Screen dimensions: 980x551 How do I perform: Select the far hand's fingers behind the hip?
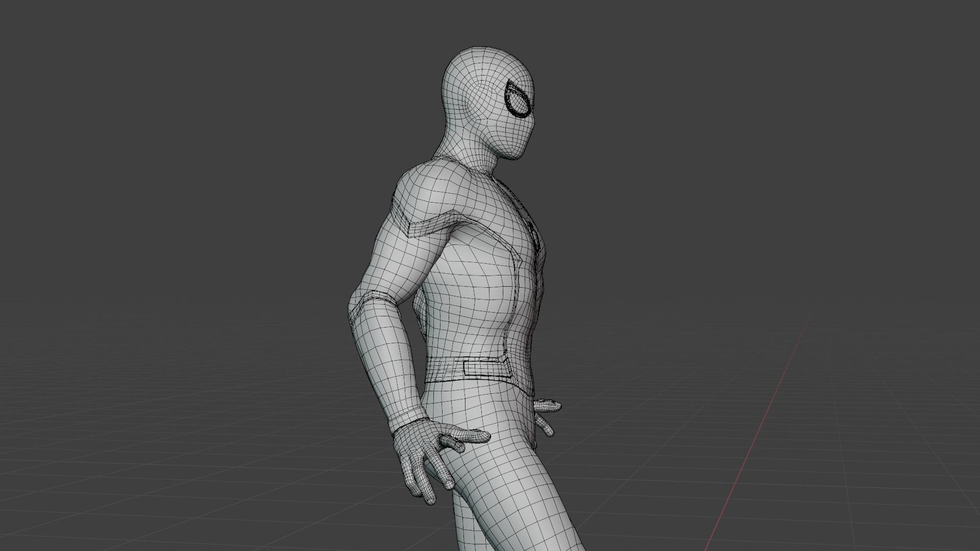point(547,417)
